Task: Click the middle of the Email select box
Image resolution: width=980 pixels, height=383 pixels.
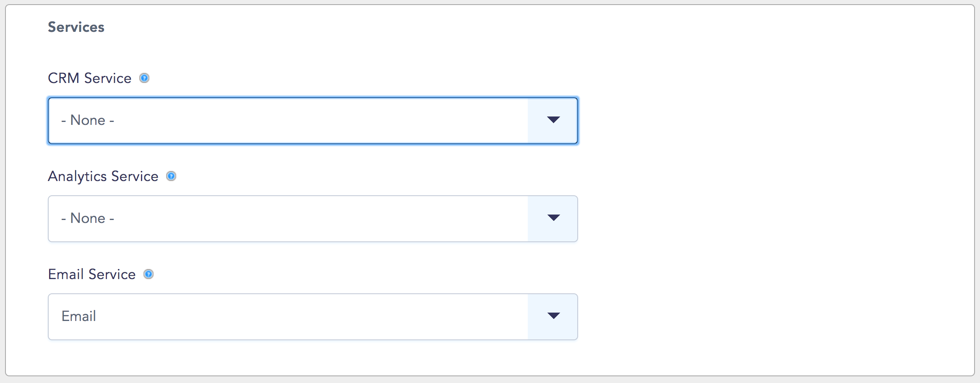Action: tap(313, 317)
